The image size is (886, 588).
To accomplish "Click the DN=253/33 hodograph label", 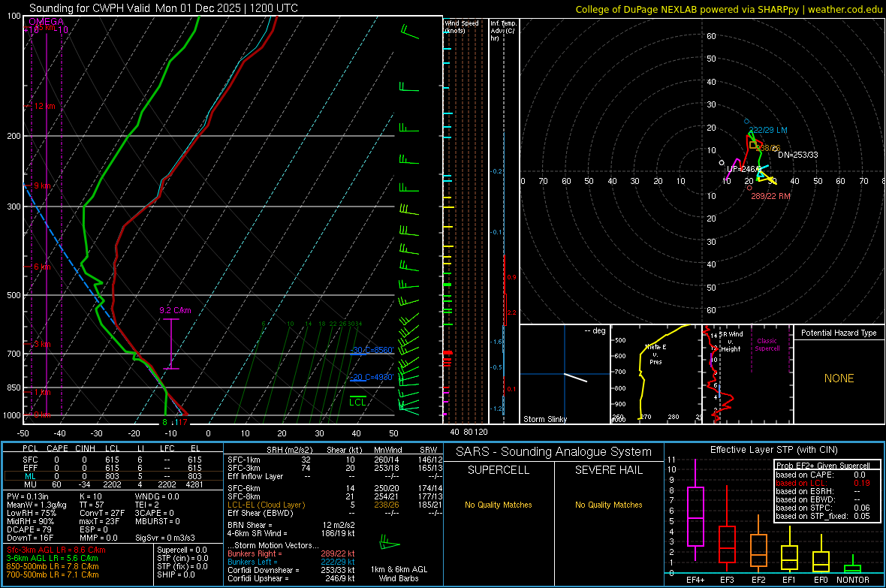I will pos(798,155).
